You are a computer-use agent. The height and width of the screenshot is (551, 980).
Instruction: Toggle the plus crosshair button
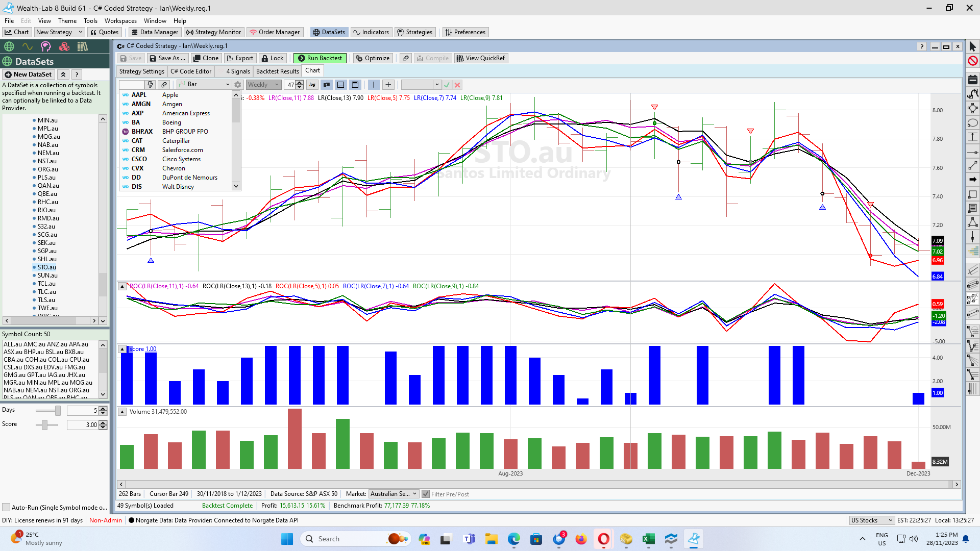pyautogui.click(x=388, y=85)
